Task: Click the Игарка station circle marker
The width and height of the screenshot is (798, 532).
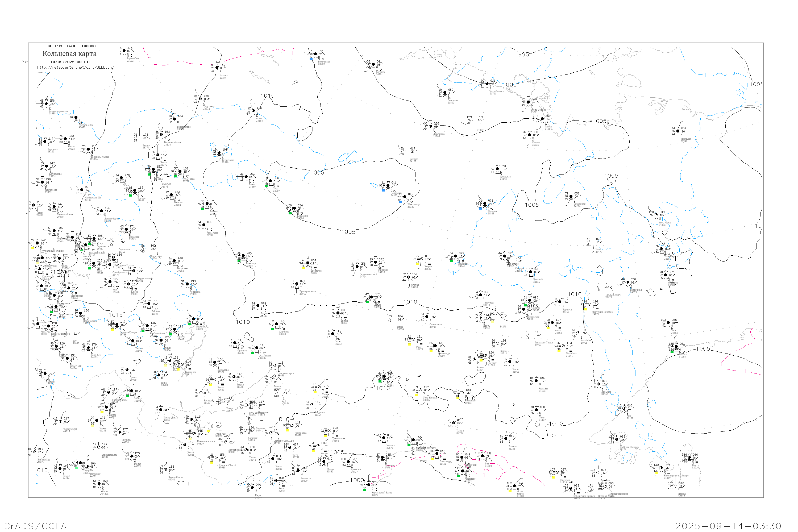Action: (x=217, y=68)
